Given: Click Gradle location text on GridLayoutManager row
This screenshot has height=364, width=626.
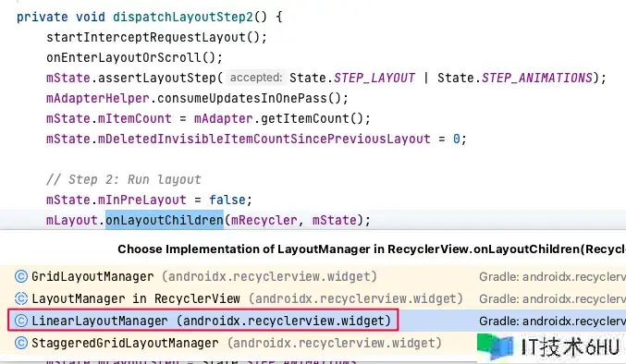Looking at the screenshot, I should click(x=553, y=276).
